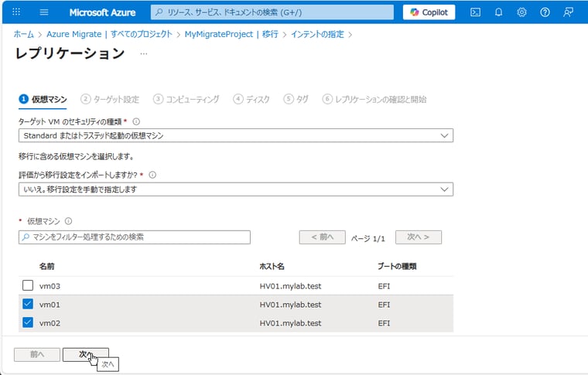Click HV01.mylab.test in vm01 row
Viewport: 588px width, 375px height.
[x=290, y=305]
